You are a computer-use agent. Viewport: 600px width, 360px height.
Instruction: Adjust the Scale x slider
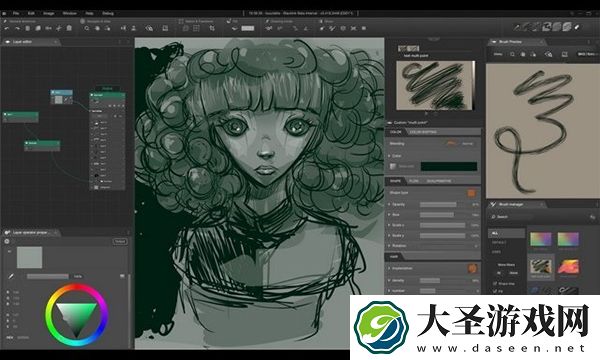443,225
